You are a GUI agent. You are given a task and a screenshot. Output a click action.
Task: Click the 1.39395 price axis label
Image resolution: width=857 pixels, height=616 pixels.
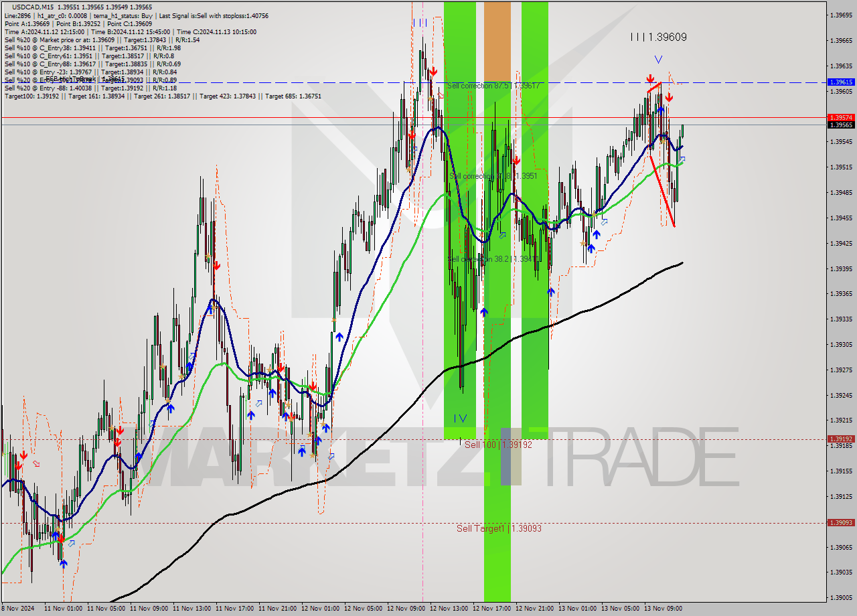841,268
